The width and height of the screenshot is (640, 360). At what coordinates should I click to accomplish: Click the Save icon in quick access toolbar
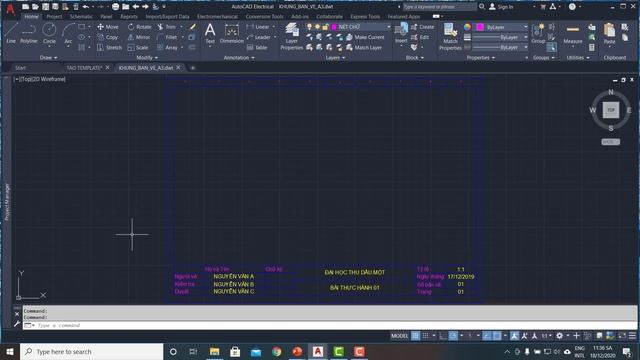coord(45,7)
